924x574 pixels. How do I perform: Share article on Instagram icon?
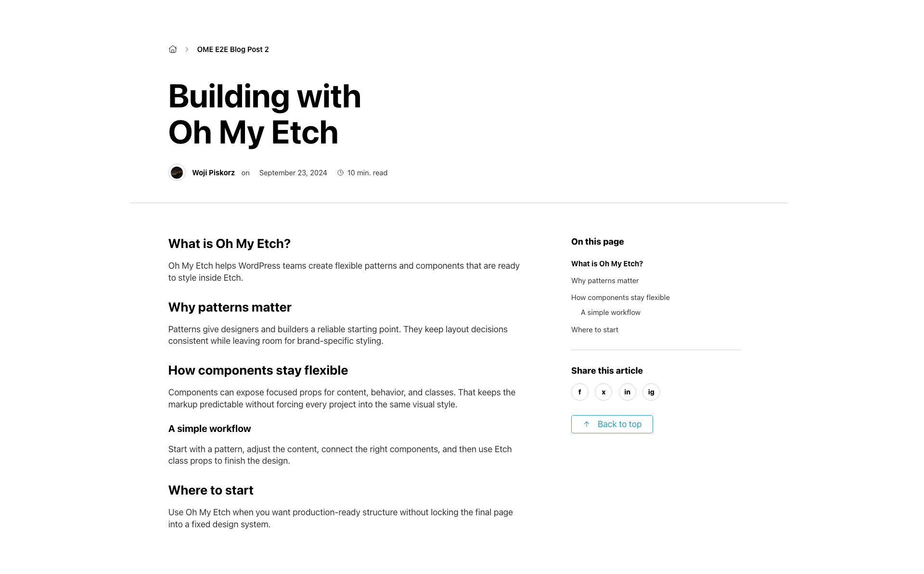click(651, 392)
